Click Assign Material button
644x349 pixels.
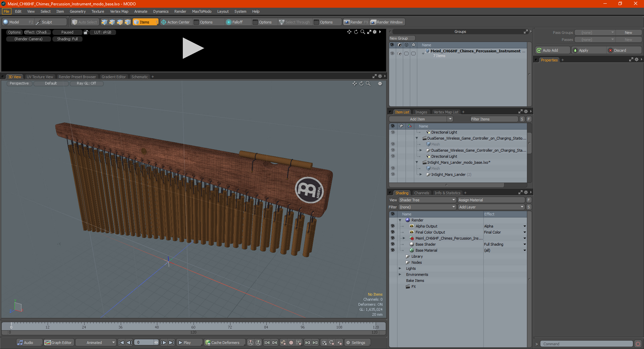click(x=491, y=200)
